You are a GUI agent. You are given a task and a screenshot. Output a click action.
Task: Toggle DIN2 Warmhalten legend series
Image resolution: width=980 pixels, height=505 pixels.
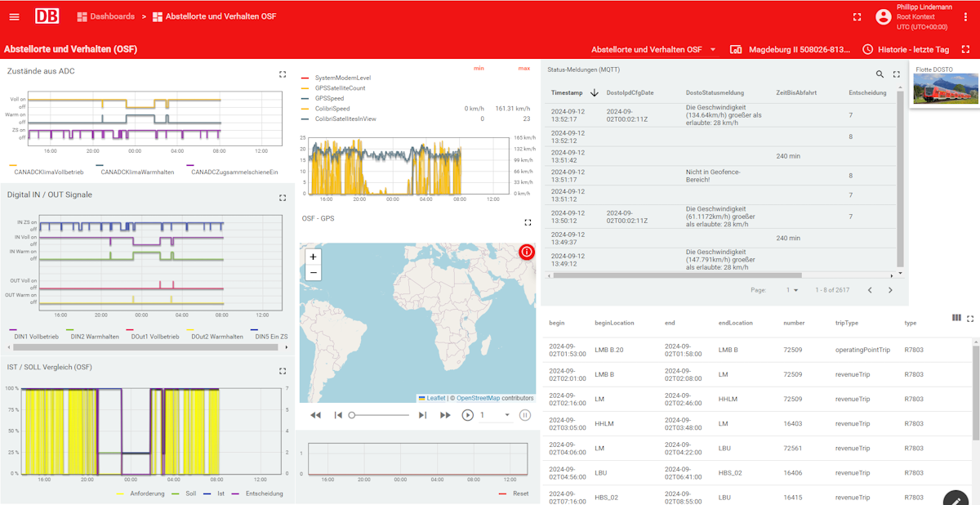(91, 336)
